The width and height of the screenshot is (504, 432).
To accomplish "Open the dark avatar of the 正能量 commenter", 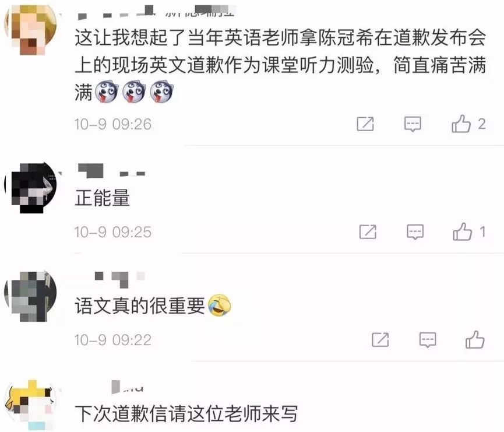I will 31,188.
